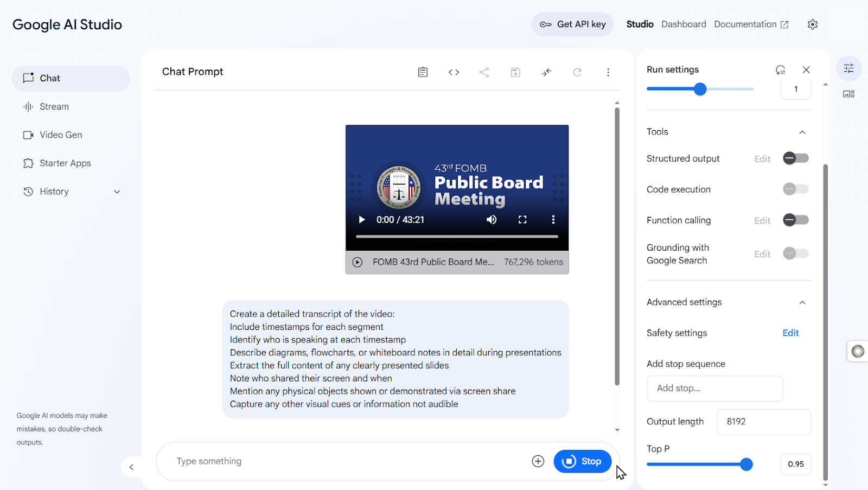868x490 pixels.
Task: Close the Run settings panel
Action: pos(806,69)
